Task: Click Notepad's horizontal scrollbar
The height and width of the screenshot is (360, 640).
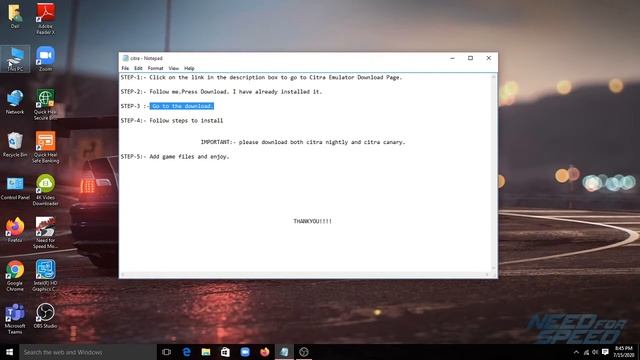Action: [x=305, y=274]
